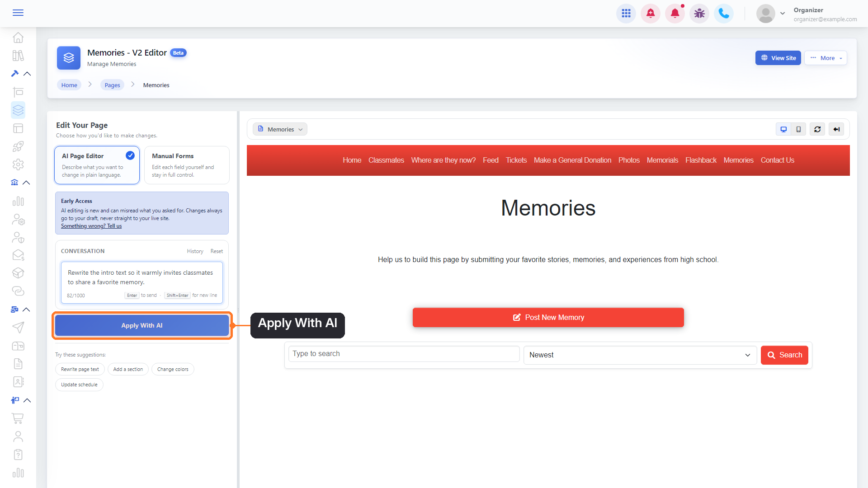Screen dimensions: 868x488
Task: Refresh the page preview
Action: 817,129
